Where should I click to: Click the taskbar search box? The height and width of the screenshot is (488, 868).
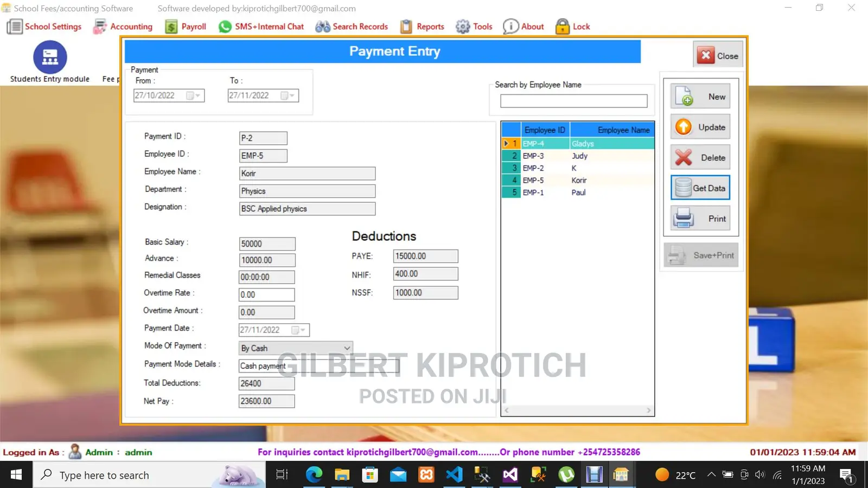(149, 475)
